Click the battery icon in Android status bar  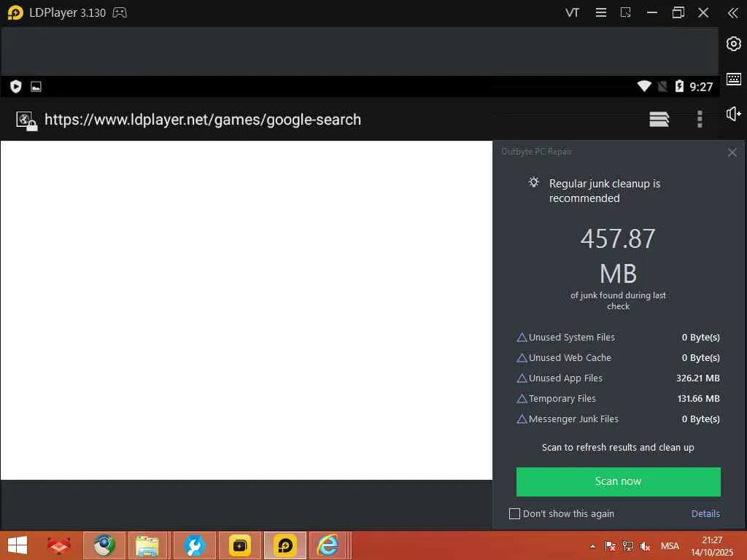click(x=679, y=86)
